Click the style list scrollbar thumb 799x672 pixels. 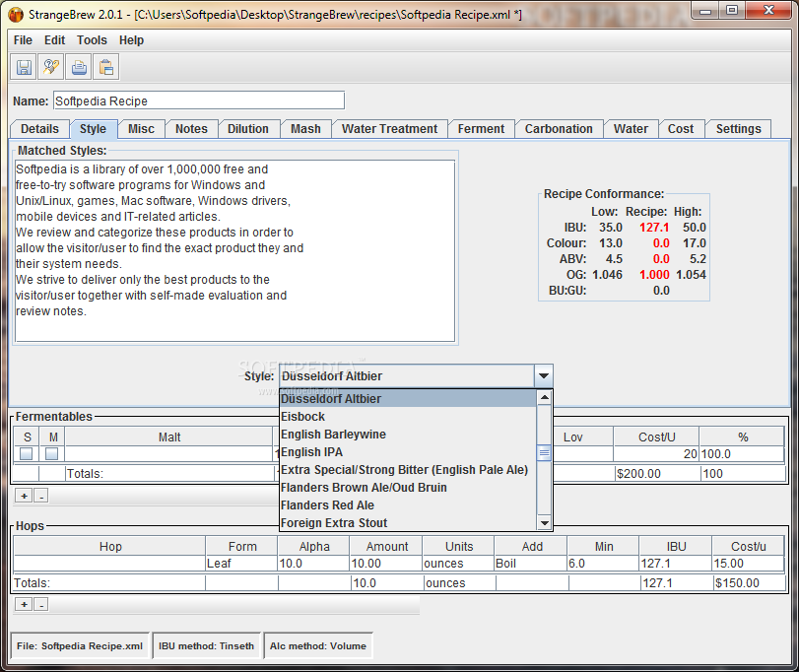(x=544, y=452)
